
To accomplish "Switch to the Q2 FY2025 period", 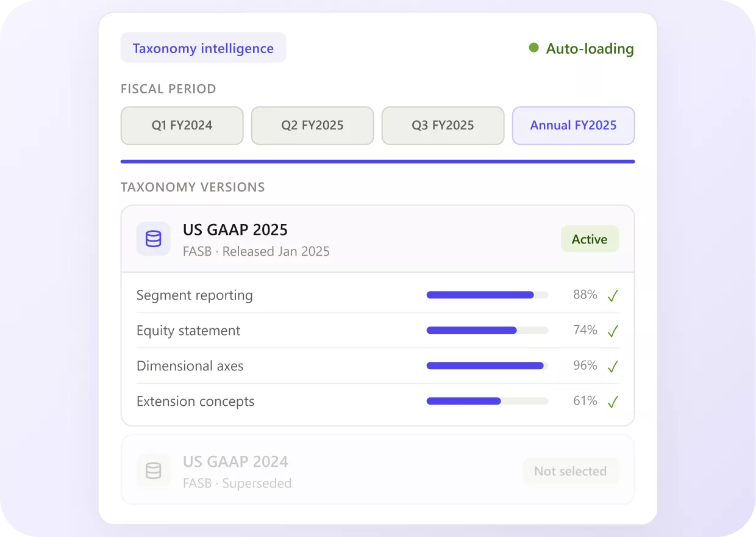I will click(313, 126).
